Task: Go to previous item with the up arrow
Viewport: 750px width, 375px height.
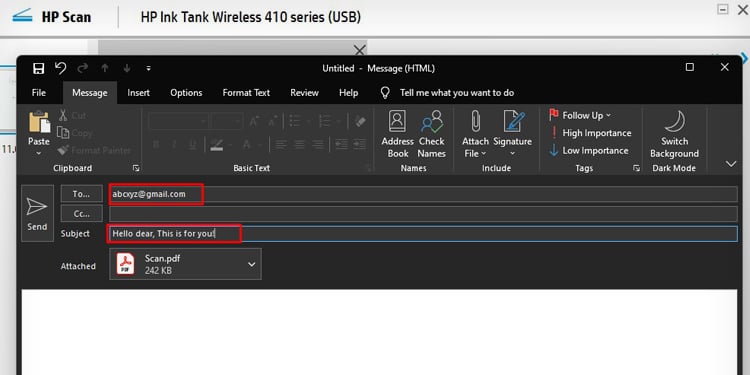Action: pos(105,68)
